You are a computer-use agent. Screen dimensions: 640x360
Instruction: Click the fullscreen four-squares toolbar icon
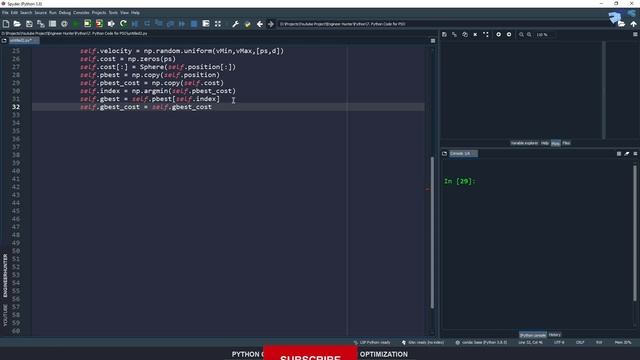point(218,24)
